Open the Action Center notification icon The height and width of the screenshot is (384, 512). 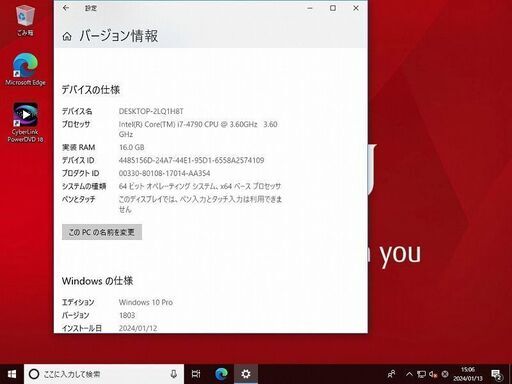tap(497, 375)
